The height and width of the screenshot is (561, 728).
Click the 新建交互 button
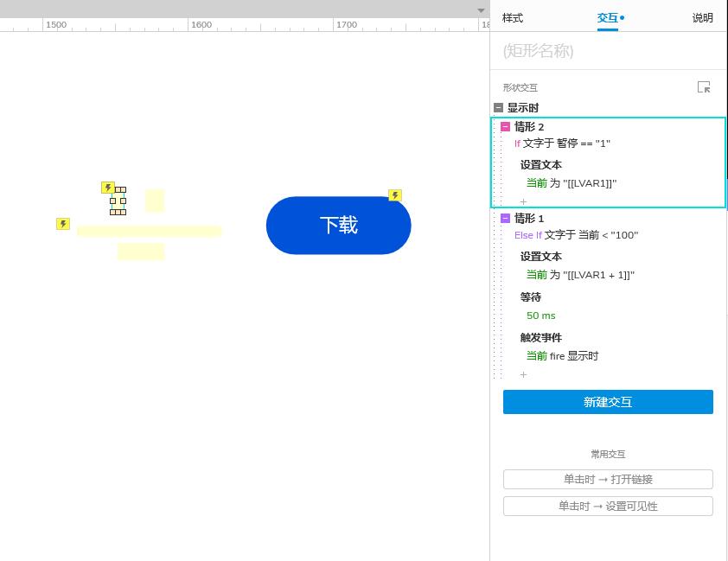(608, 402)
